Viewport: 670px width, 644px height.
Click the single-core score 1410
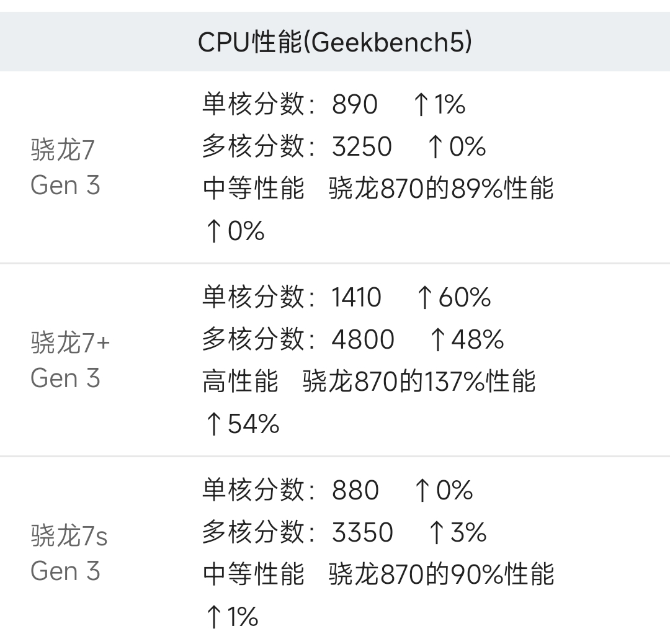pos(356,297)
